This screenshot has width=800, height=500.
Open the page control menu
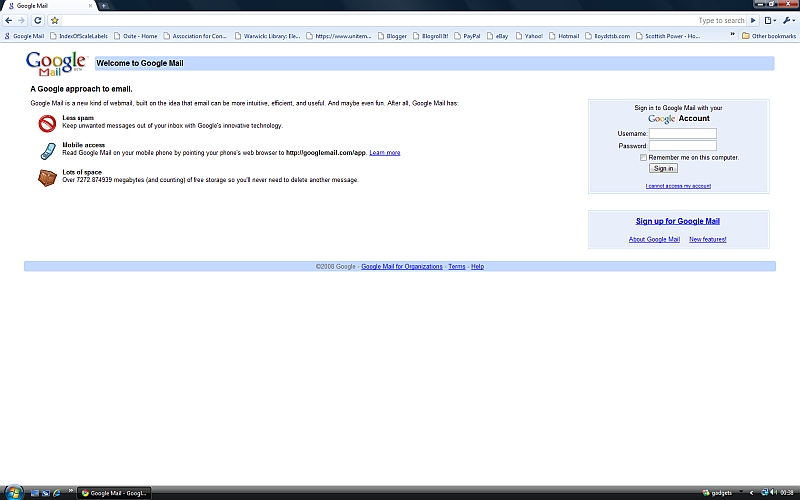[x=770, y=20]
